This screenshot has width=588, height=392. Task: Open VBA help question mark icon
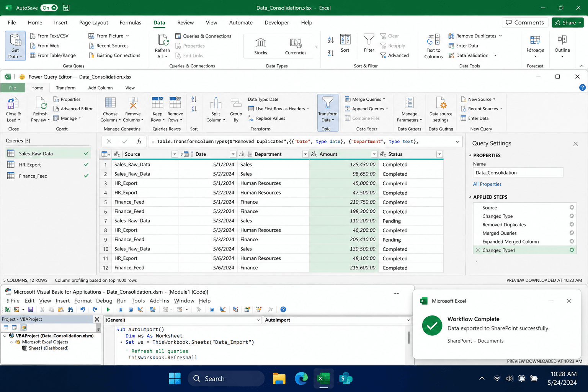(283, 309)
